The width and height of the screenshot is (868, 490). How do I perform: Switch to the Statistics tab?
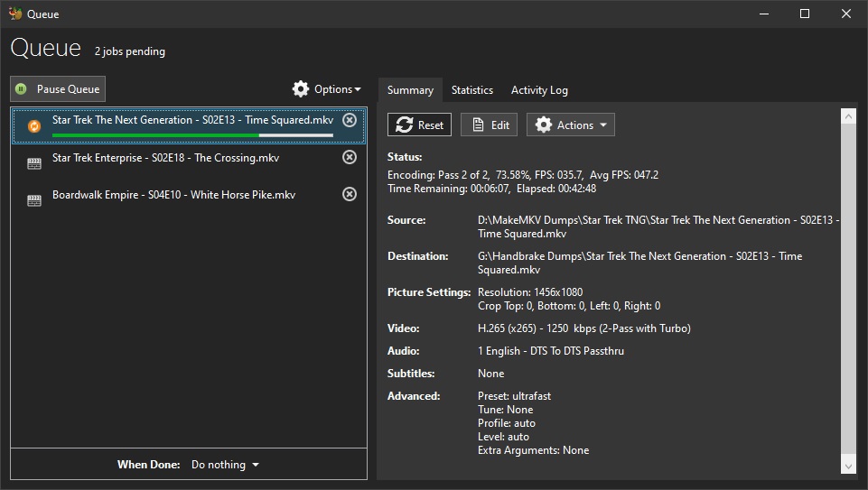472,90
